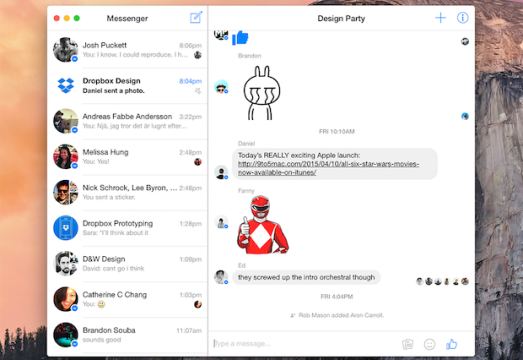Click the seen avatar in Melissa Hung row
The width and height of the screenshot is (523, 360).
pos(198,162)
